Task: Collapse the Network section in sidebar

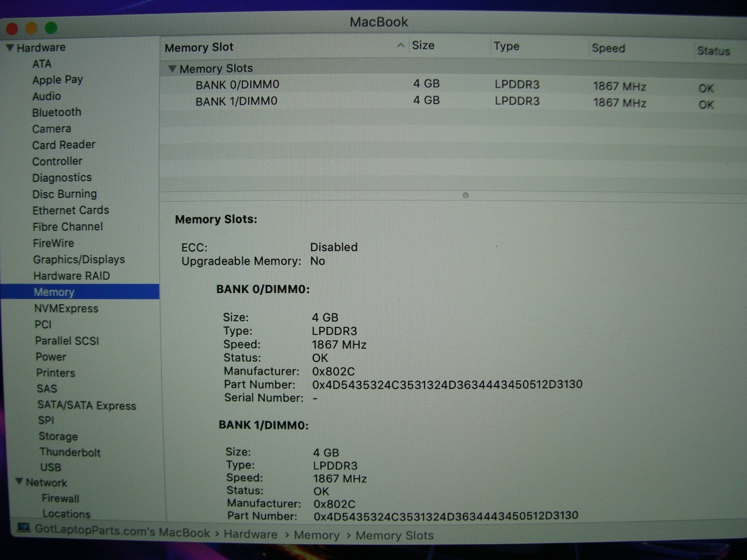Action: (19, 481)
